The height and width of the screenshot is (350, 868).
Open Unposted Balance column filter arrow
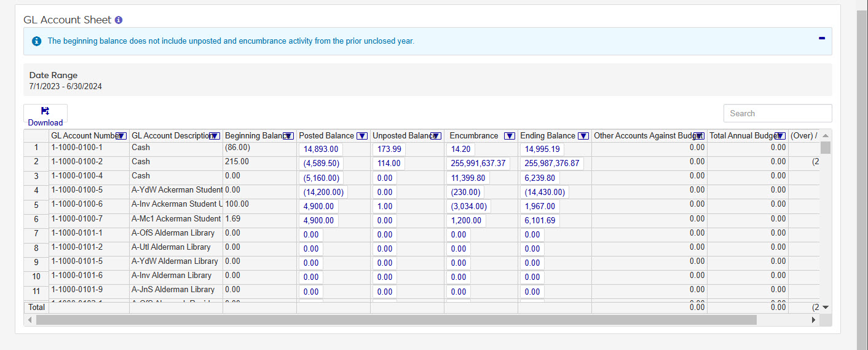pos(436,136)
